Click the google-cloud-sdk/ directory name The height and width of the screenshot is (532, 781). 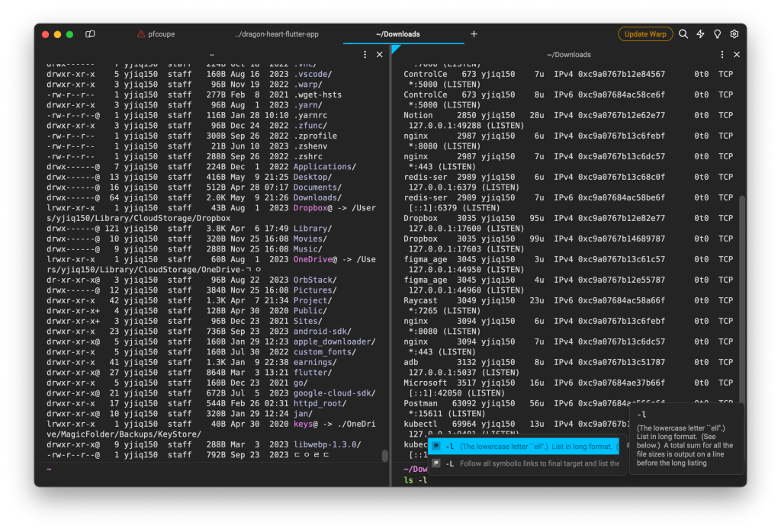click(335, 393)
